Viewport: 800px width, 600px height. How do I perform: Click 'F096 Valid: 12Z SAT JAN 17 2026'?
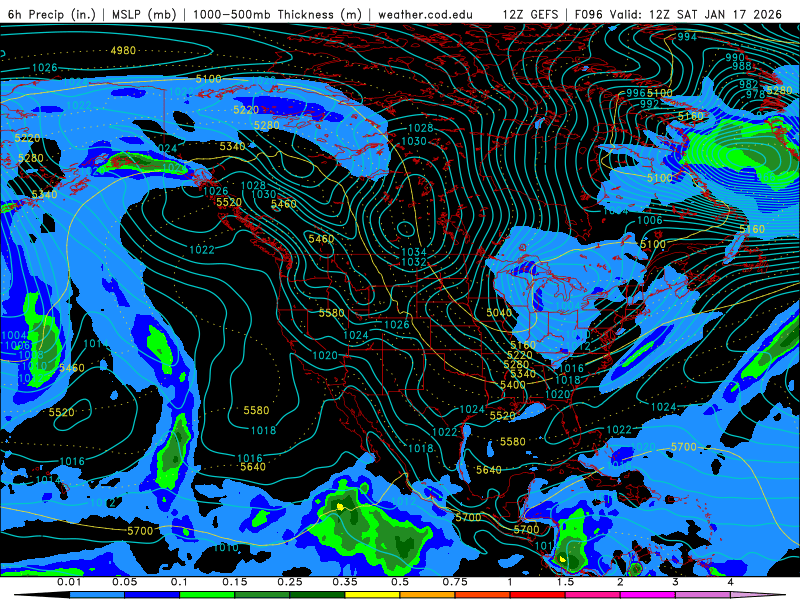[x=678, y=14]
